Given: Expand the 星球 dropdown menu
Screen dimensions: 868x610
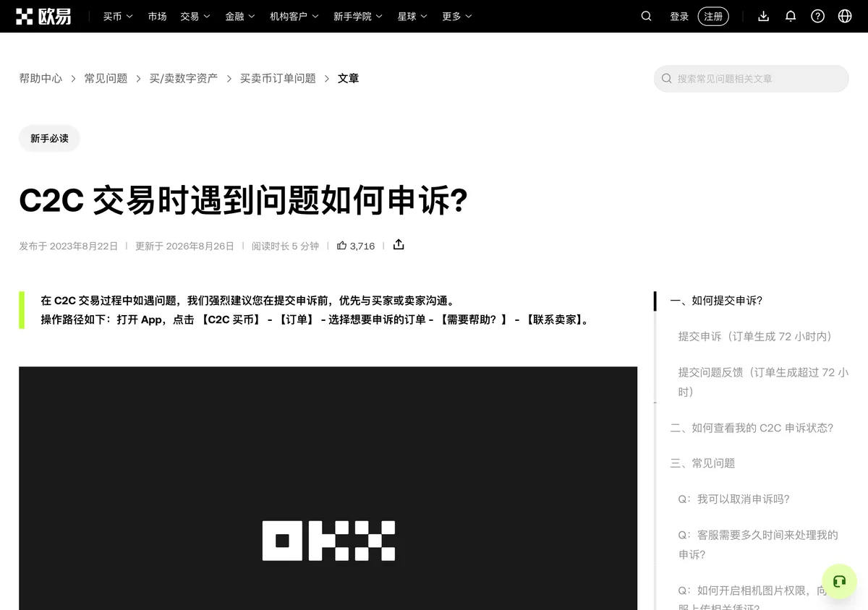Looking at the screenshot, I should (412, 16).
